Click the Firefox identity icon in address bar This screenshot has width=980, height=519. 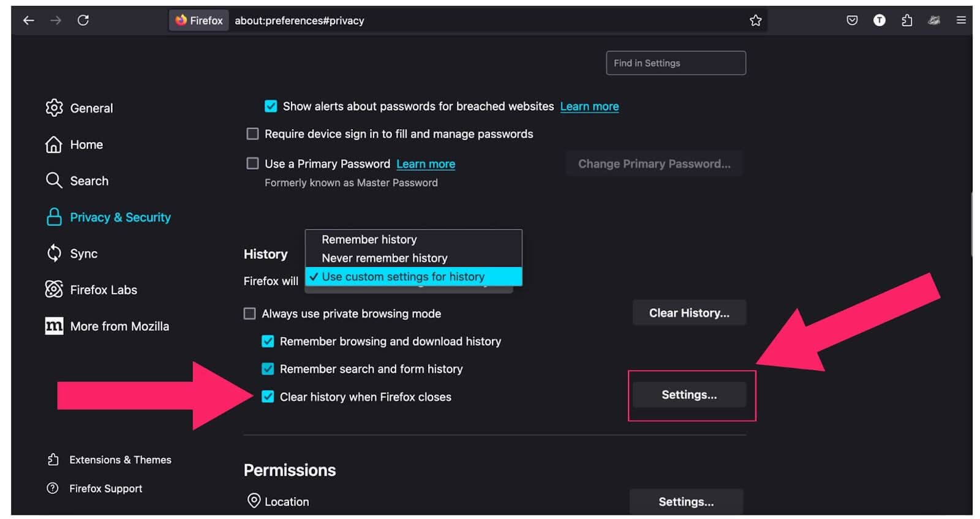[199, 20]
